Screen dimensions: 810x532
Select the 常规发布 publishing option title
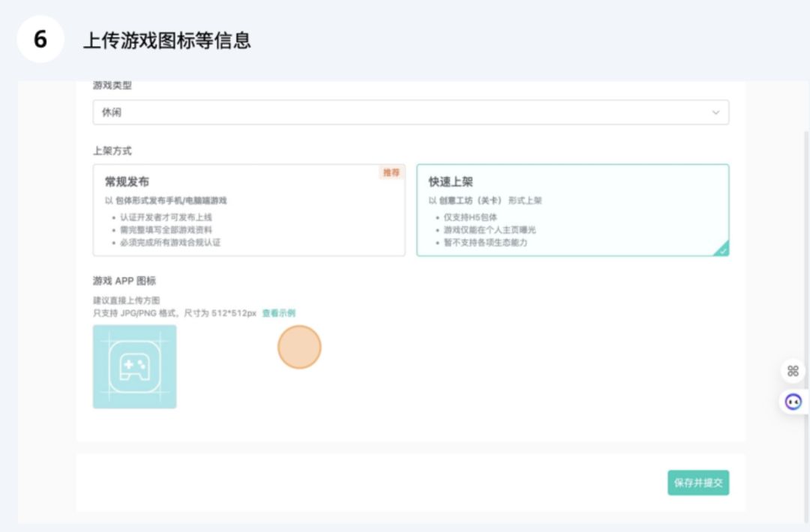(x=127, y=181)
